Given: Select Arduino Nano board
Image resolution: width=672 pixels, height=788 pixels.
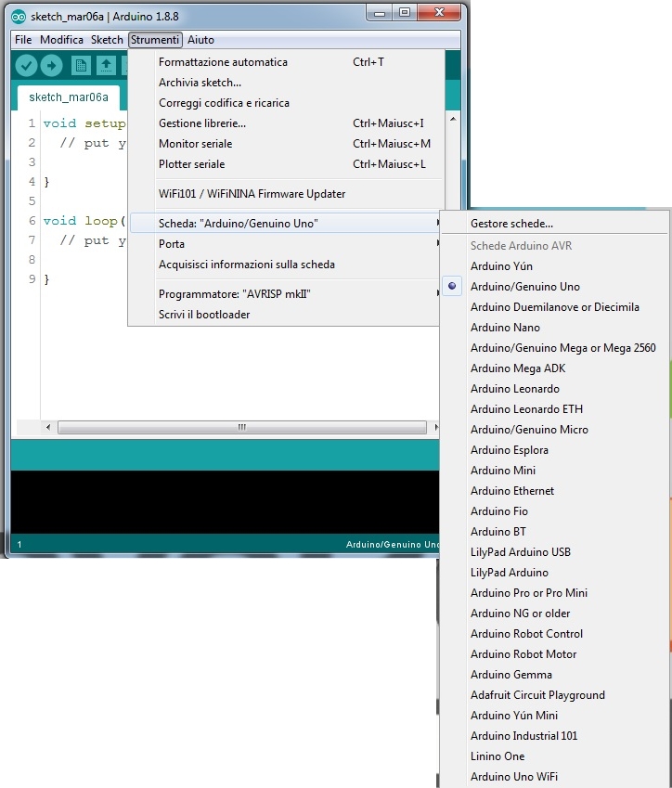Looking at the screenshot, I should (555, 327).
